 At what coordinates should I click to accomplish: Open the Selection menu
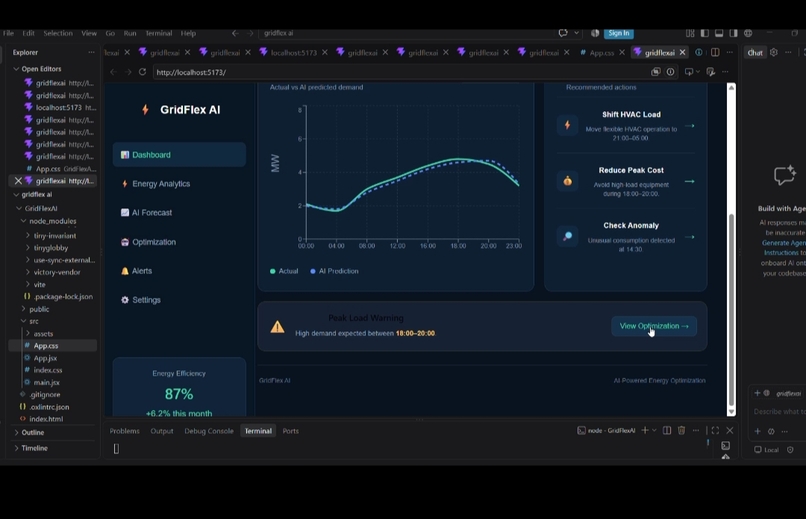coord(58,33)
